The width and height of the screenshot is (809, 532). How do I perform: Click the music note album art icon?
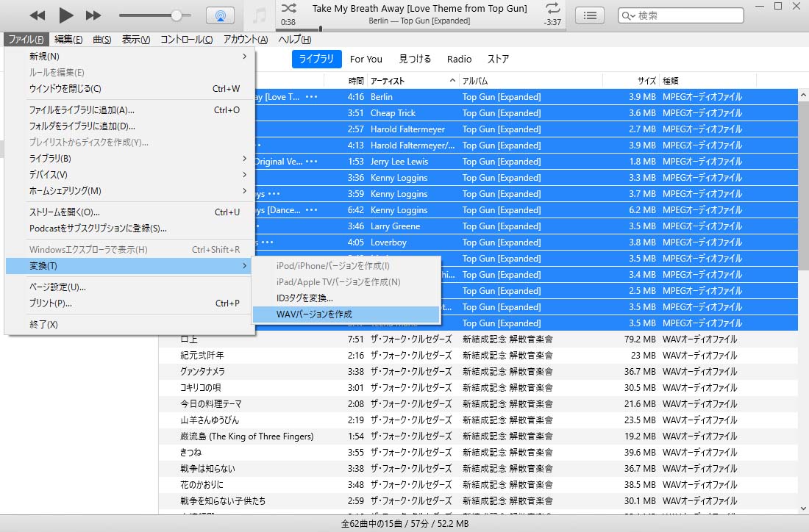click(x=260, y=15)
